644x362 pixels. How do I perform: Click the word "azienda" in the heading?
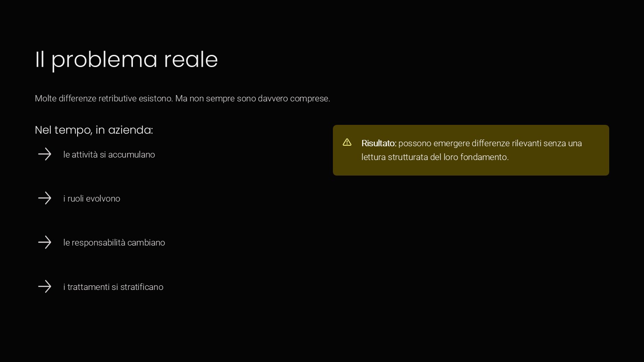pos(130,130)
